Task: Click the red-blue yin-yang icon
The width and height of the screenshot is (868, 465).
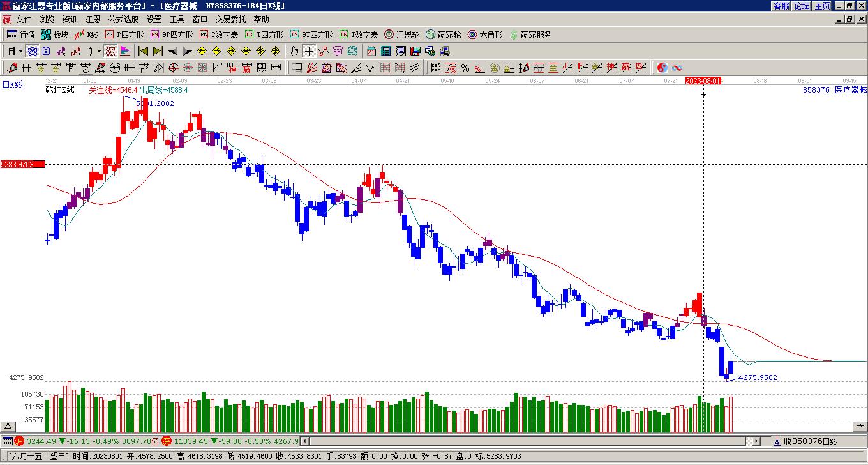Action: (x=662, y=68)
